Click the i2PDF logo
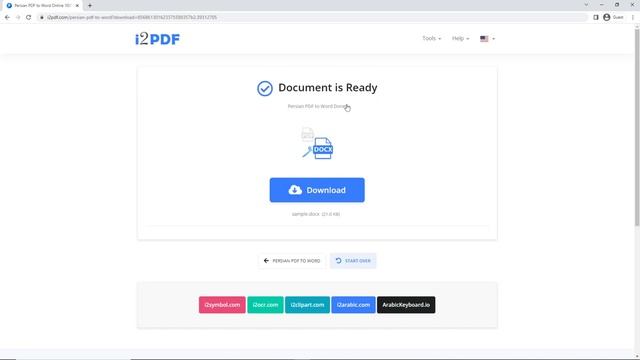The height and width of the screenshot is (360, 640). pos(157,39)
